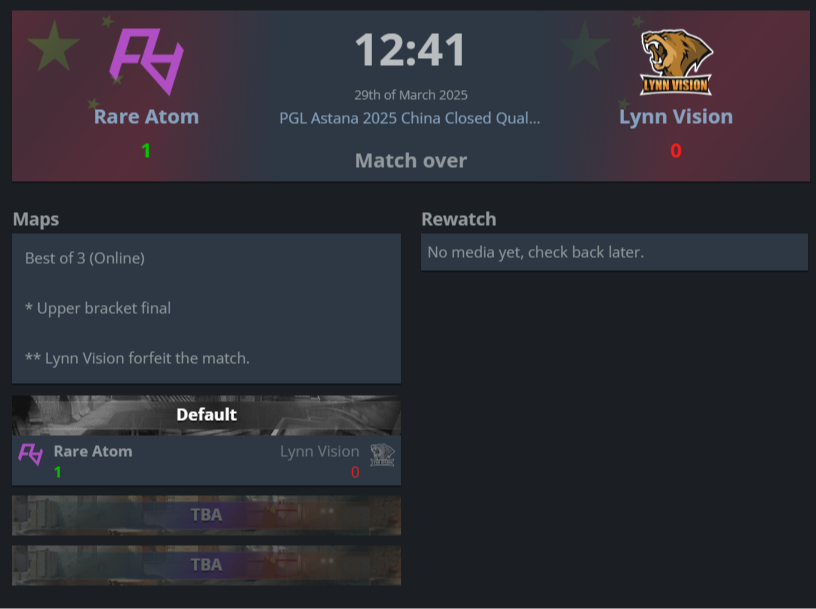Select the Default map banner
This screenshot has width=816, height=609.
207,415
